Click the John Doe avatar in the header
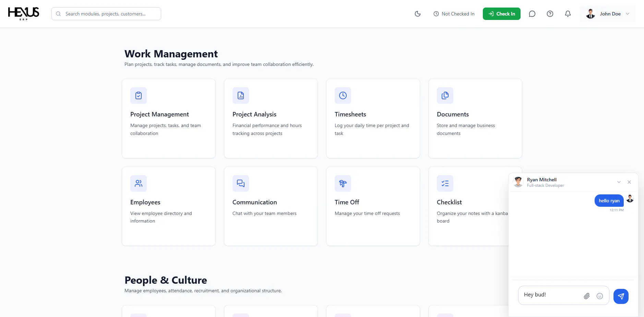644x317 pixels. [x=591, y=14]
